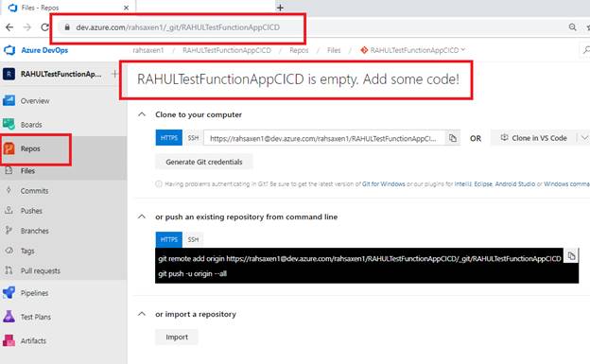The image size is (590, 364).
Task: Open Artifacts from the sidebar
Action: point(33,340)
